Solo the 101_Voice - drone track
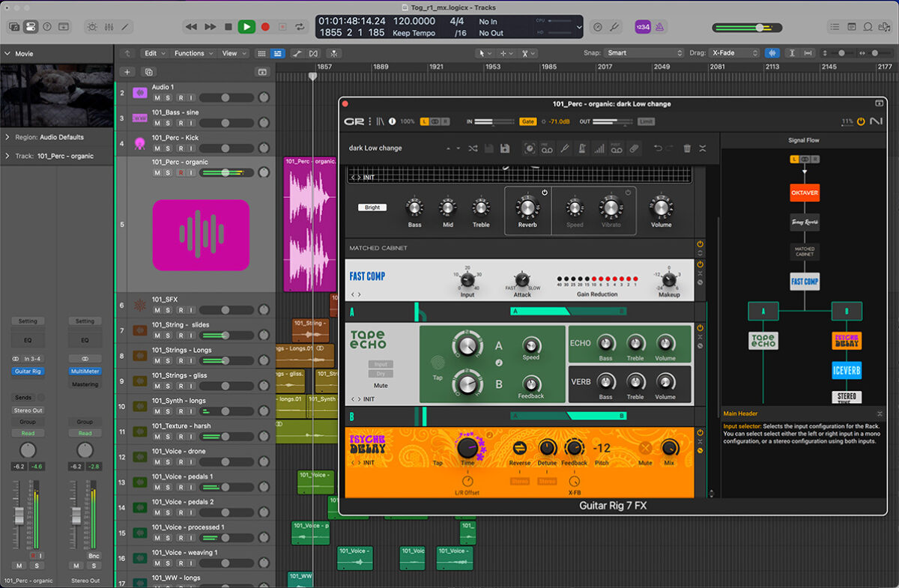 click(x=169, y=461)
